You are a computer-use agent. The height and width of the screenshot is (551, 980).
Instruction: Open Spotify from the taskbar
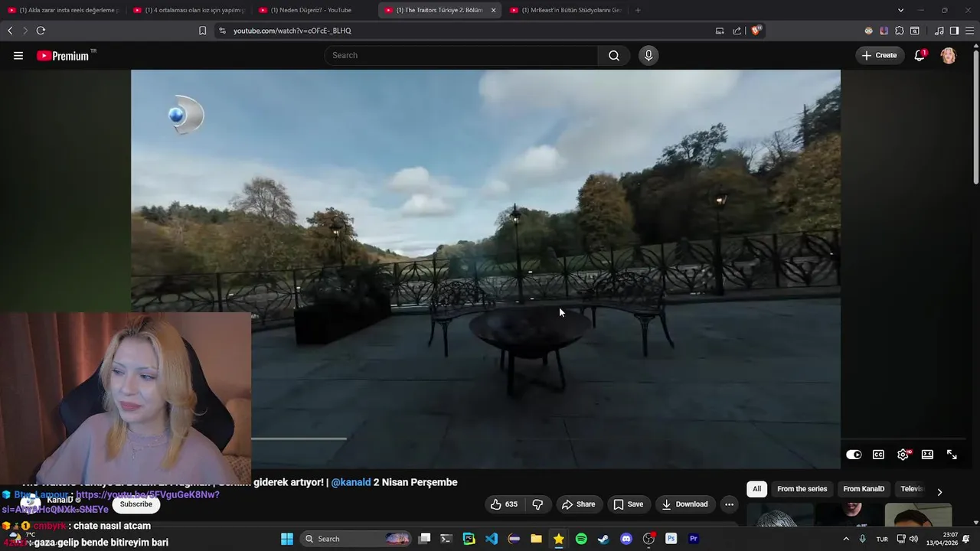[581, 539]
